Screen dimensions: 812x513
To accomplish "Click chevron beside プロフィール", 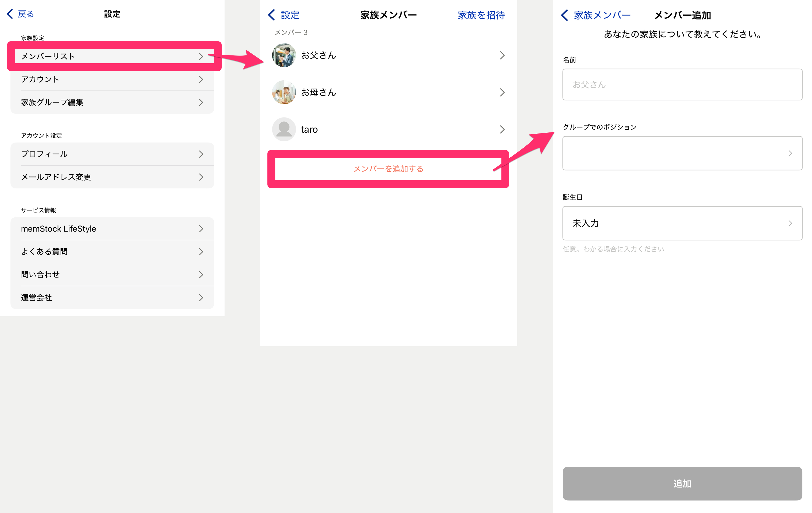I will 201,154.
